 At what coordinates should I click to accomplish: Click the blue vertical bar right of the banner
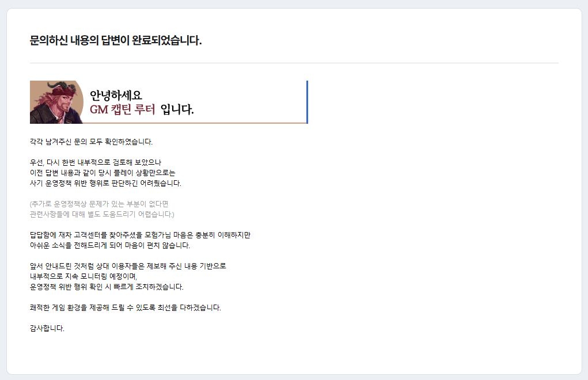(307, 102)
